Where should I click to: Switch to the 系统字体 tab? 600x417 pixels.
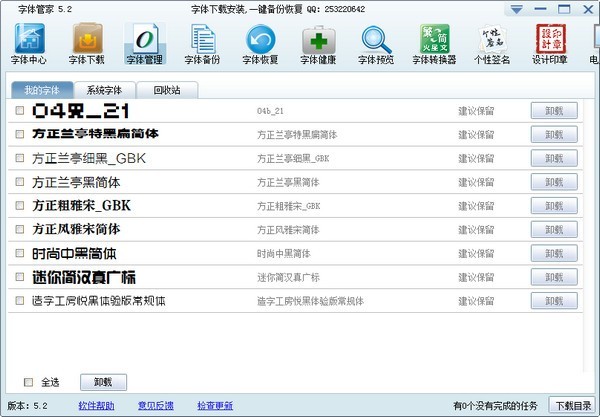pos(105,90)
